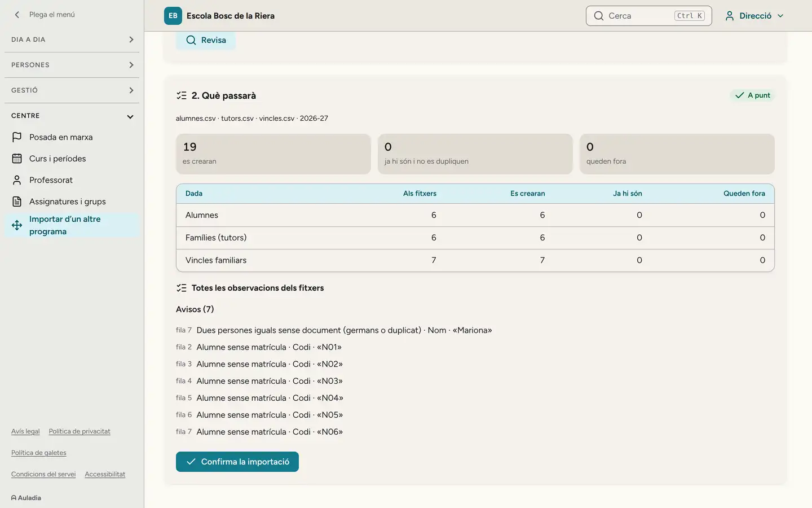
Task: Open the Accessibilitat link
Action: [105, 474]
